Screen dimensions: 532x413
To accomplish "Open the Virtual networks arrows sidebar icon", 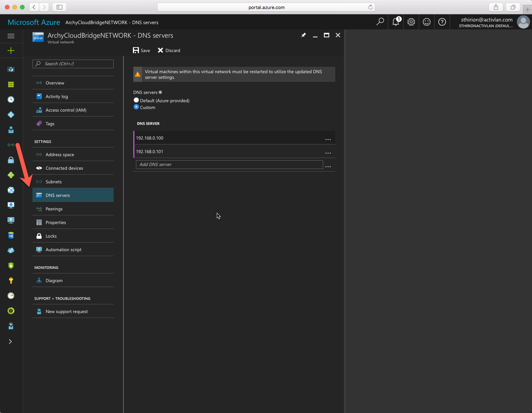I will pyautogui.click(x=11, y=145).
